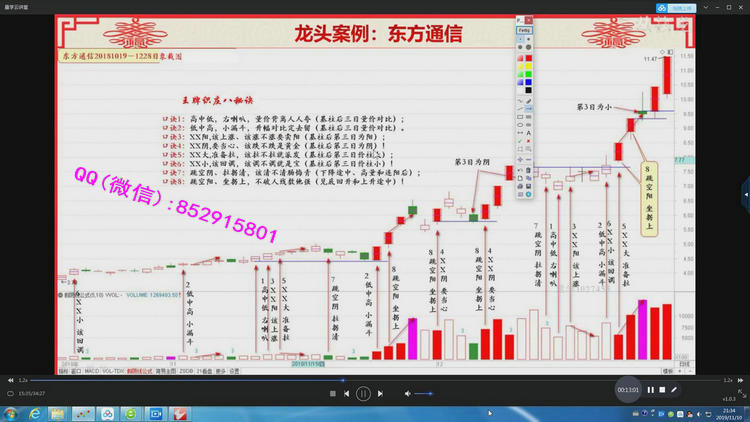Image resolution: width=750 pixels, height=422 pixels.
Task: Expand the title bar dropdown chevron
Action: (706, 7)
